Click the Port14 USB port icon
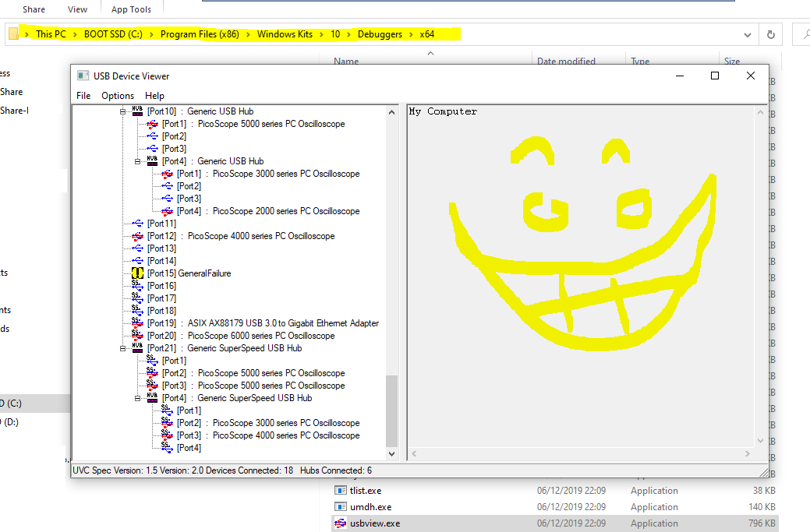The width and height of the screenshot is (810, 532). [x=137, y=261]
